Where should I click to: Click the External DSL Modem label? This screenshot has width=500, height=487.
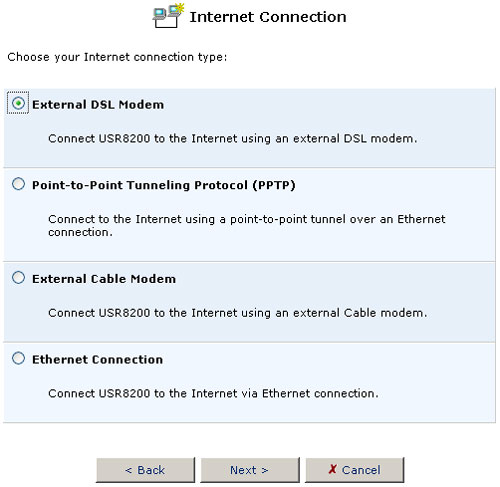(x=98, y=105)
